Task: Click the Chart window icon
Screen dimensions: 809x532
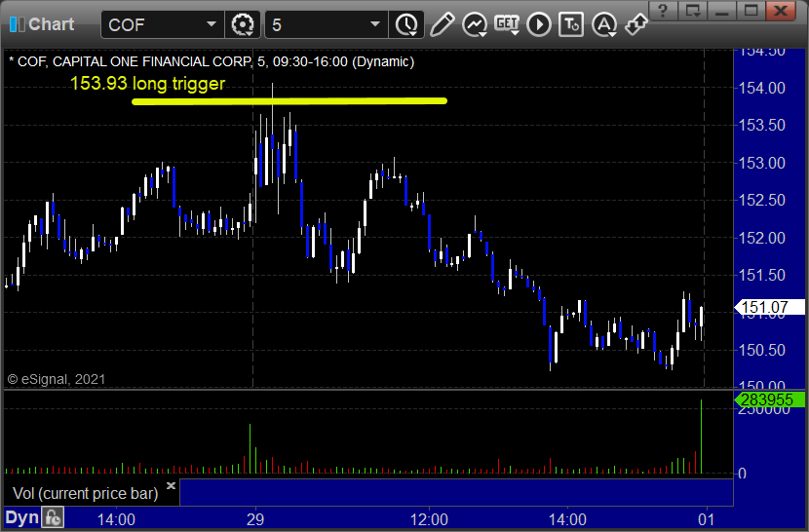Action: [17, 24]
